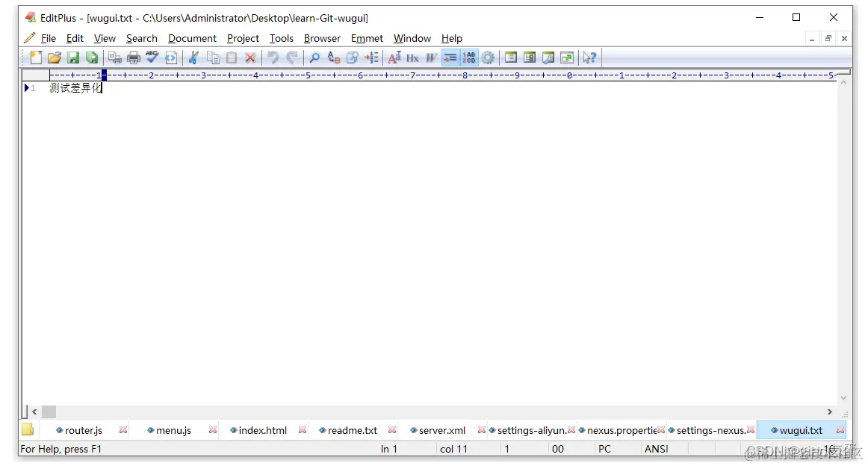Open the Set Font icon

point(394,58)
